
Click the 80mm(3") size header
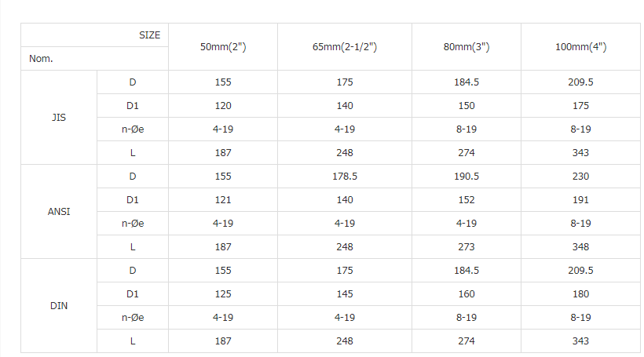click(x=467, y=47)
